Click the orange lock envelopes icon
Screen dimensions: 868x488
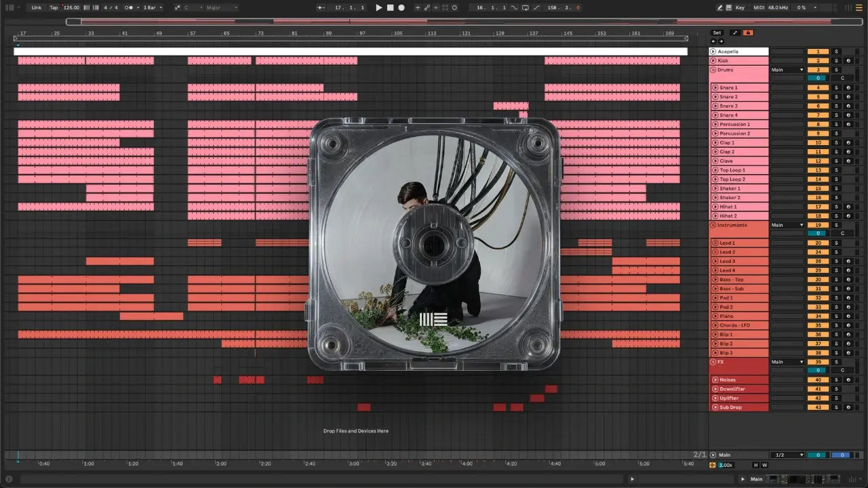(x=748, y=33)
